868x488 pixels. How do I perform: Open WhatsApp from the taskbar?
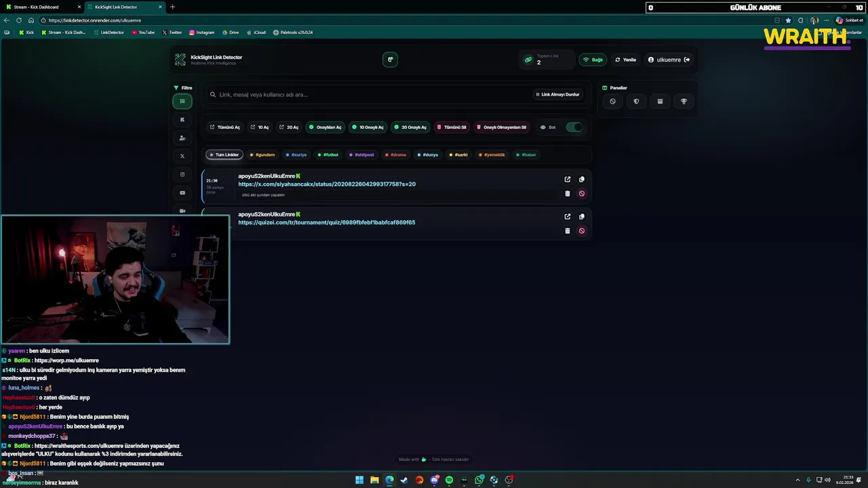pyautogui.click(x=479, y=480)
